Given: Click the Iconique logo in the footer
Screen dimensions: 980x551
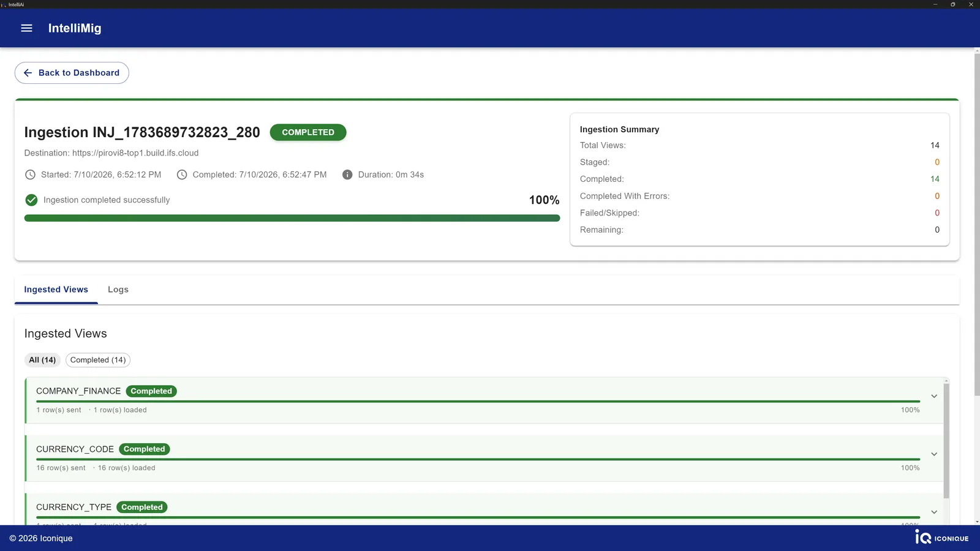Looking at the screenshot, I should tap(942, 538).
